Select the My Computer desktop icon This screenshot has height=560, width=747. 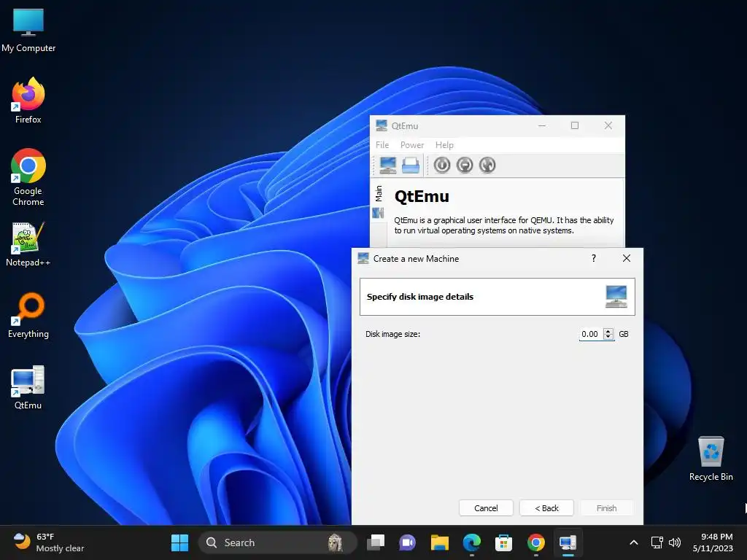[28, 31]
